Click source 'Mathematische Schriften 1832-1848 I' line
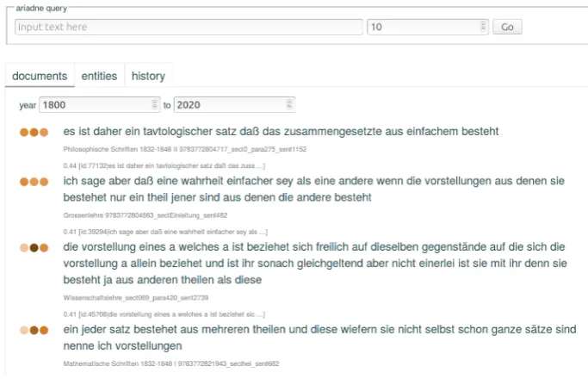 coord(171,363)
